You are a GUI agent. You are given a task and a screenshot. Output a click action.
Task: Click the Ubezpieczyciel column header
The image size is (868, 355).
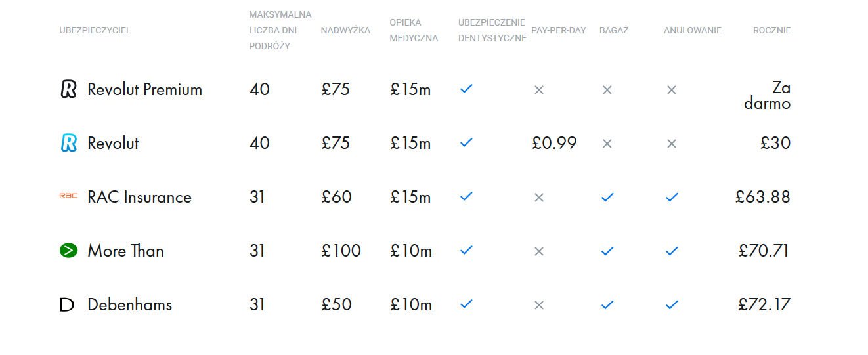click(x=95, y=30)
